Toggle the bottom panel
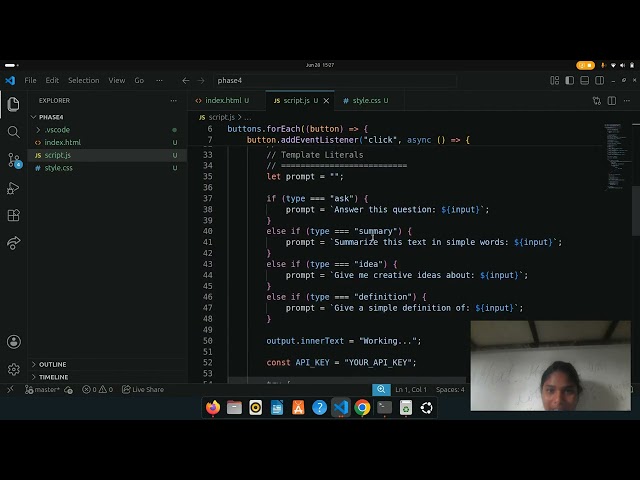This screenshot has height=480, width=640. pos(584,80)
